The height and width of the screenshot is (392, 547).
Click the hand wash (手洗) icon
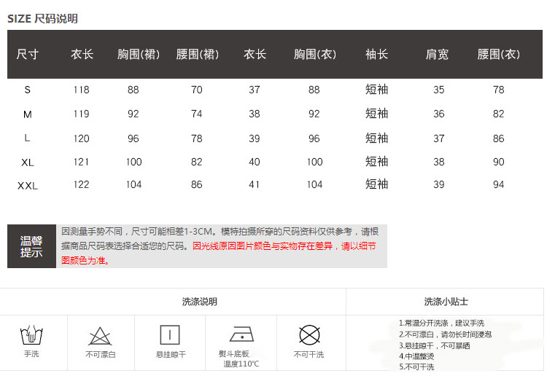click(31, 336)
